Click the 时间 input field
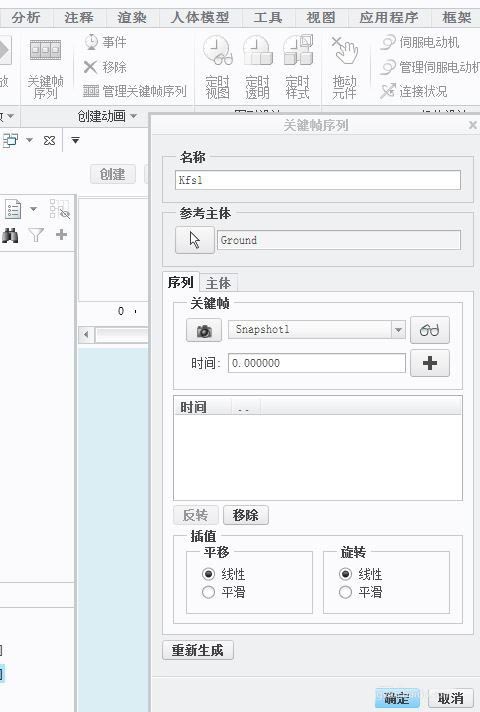The width and height of the screenshot is (480, 712). [317, 363]
